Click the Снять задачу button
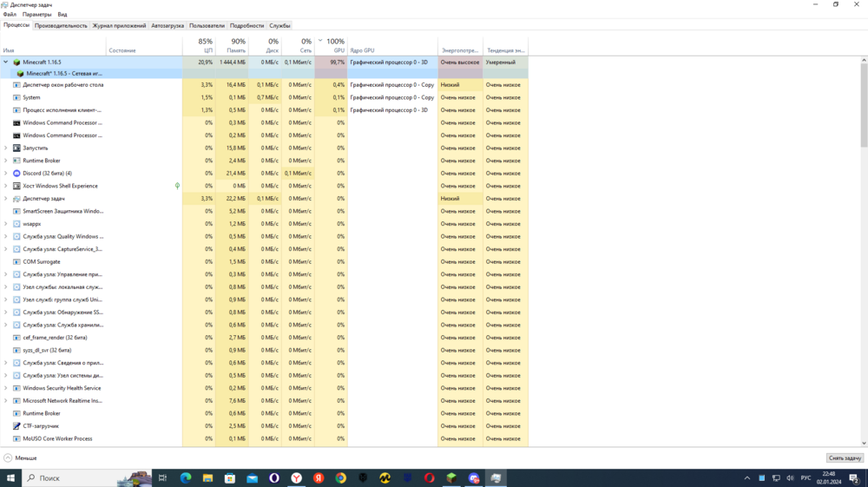Screen dimensions: 868x487 point(845,458)
